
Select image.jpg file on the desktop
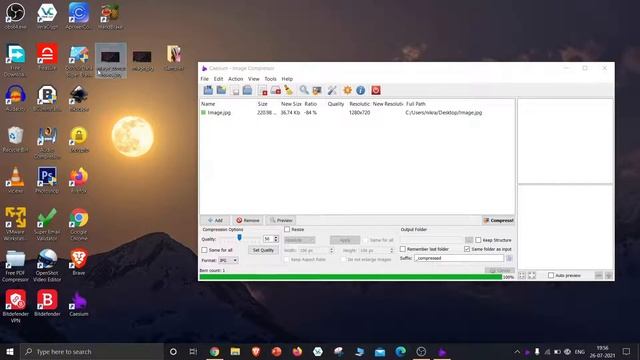point(142,60)
